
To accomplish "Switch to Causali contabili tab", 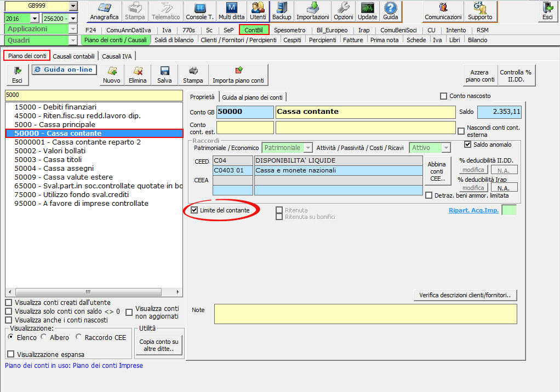I will click(73, 56).
